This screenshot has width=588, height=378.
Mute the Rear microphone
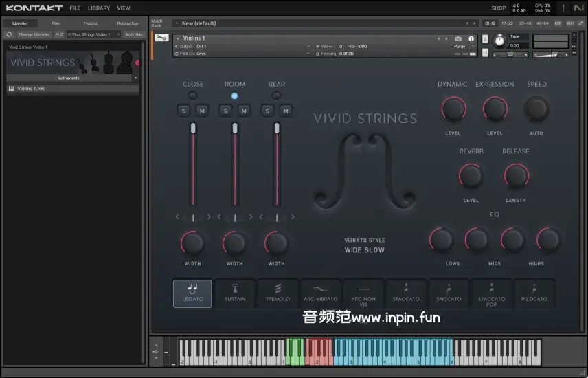click(286, 111)
